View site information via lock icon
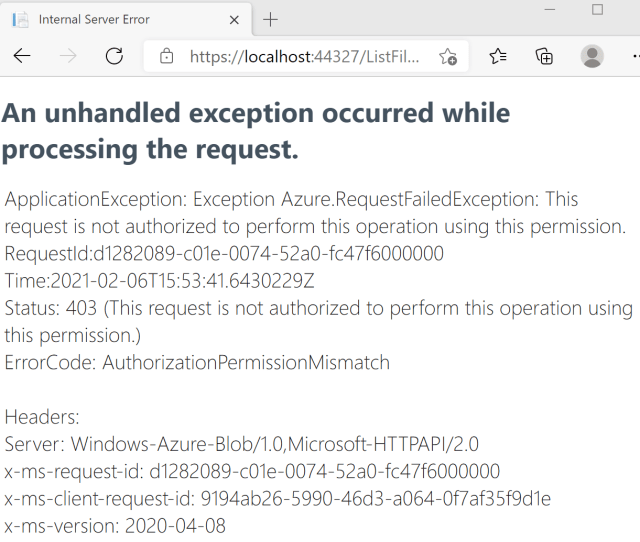This screenshot has height=542, width=640. (x=167, y=56)
